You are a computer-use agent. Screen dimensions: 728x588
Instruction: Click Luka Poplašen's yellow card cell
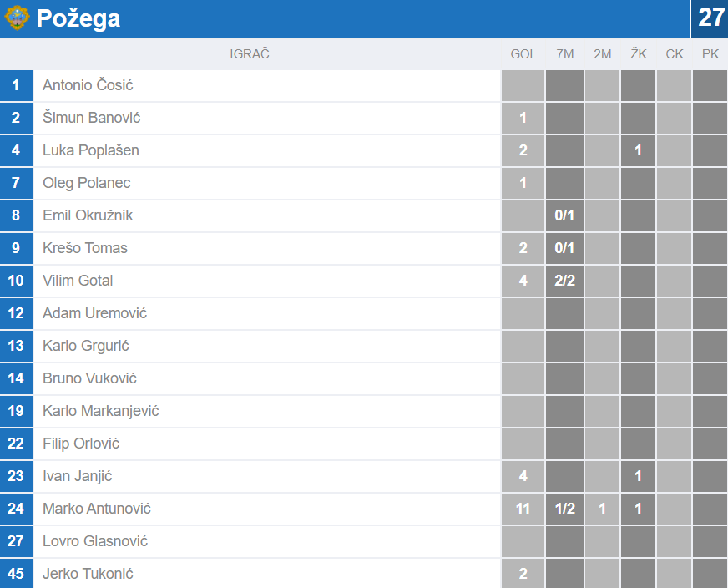coord(639,150)
